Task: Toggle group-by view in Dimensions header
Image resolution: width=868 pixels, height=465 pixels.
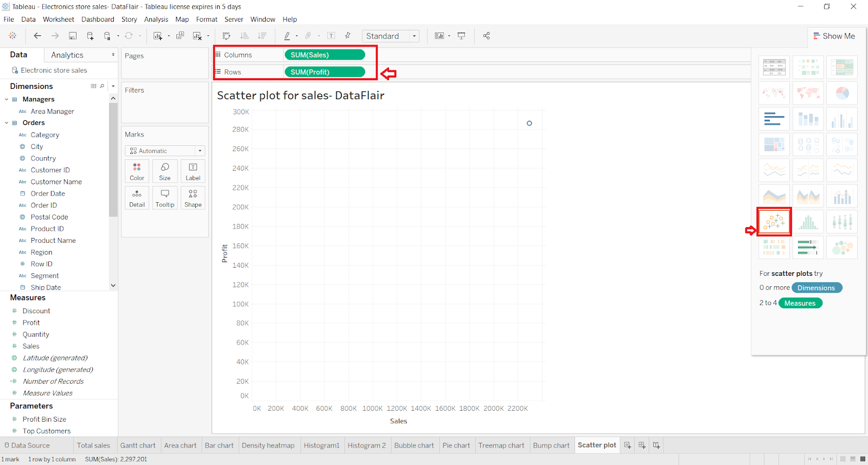Action: 93,86
